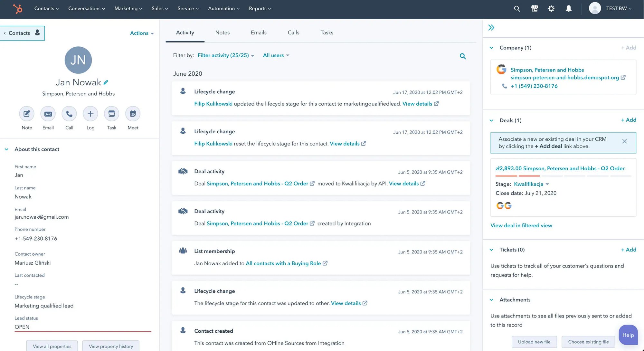The width and height of the screenshot is (644, 351).
Task: Click the user avatar in top navigation
Action: tap(595, 8)
